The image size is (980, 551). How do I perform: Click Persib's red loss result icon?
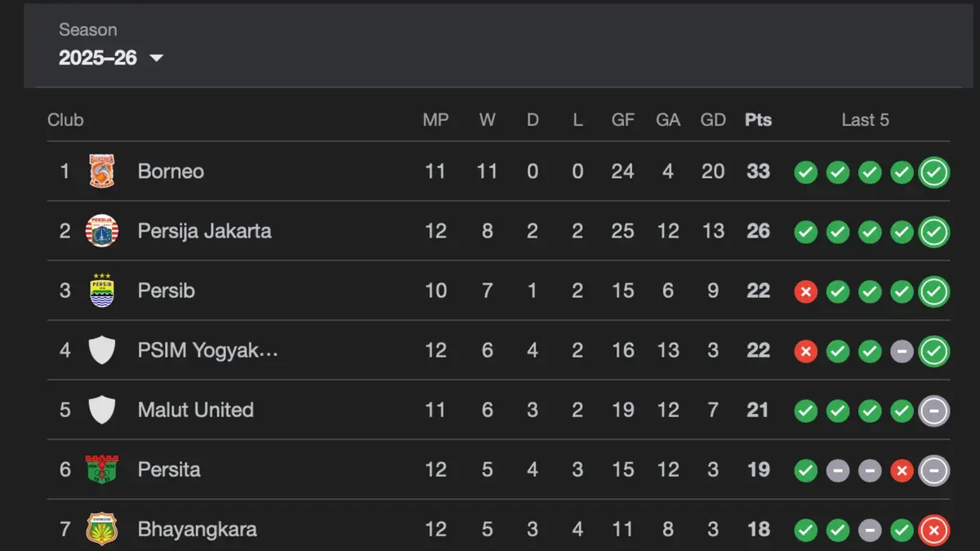tap(806, 291)
